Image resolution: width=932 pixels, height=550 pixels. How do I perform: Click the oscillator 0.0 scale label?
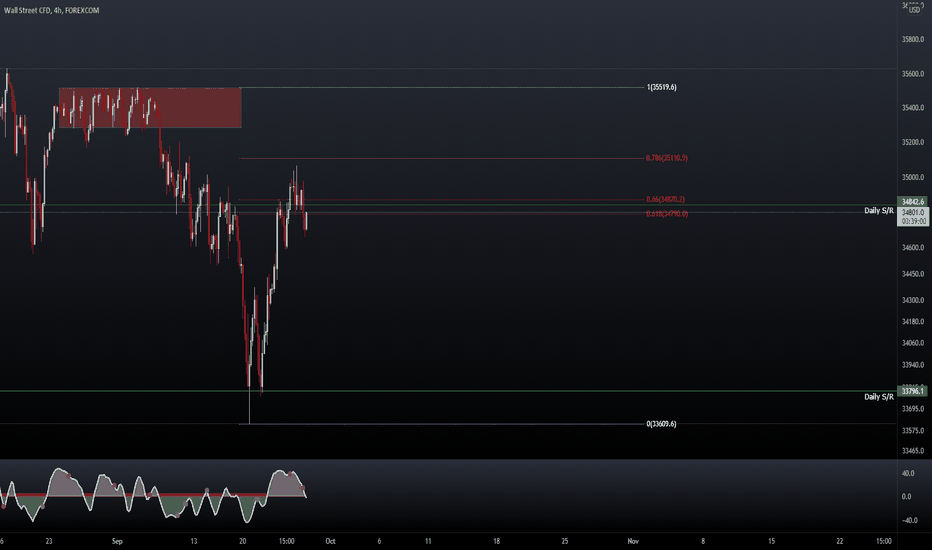tap(906, 496)
